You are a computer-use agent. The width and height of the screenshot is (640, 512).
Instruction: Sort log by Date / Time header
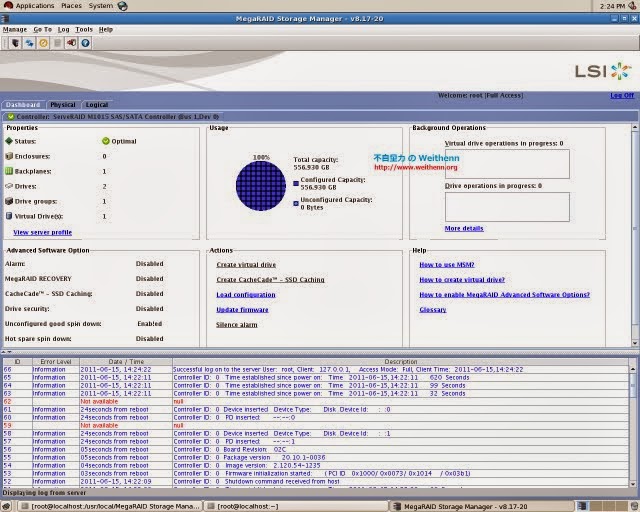(126, 362)
